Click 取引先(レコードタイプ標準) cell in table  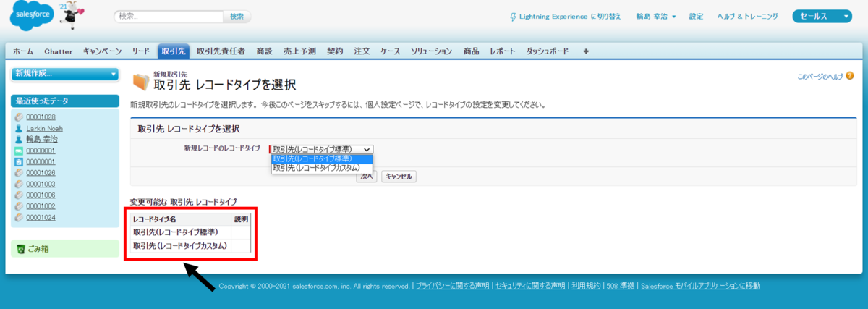pos(181,232)
